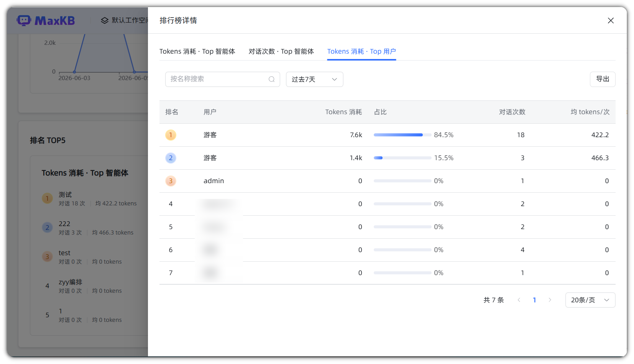This screenshot has width=634, height=364.
Task: Click the search magnifier icon
Action: coord(271,79)
